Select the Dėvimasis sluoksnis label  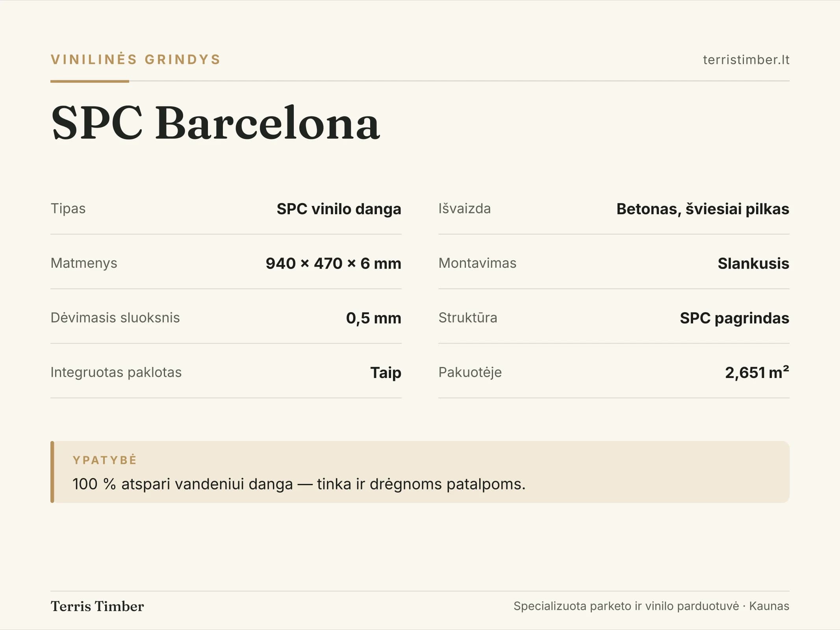(x=115, y=317)
